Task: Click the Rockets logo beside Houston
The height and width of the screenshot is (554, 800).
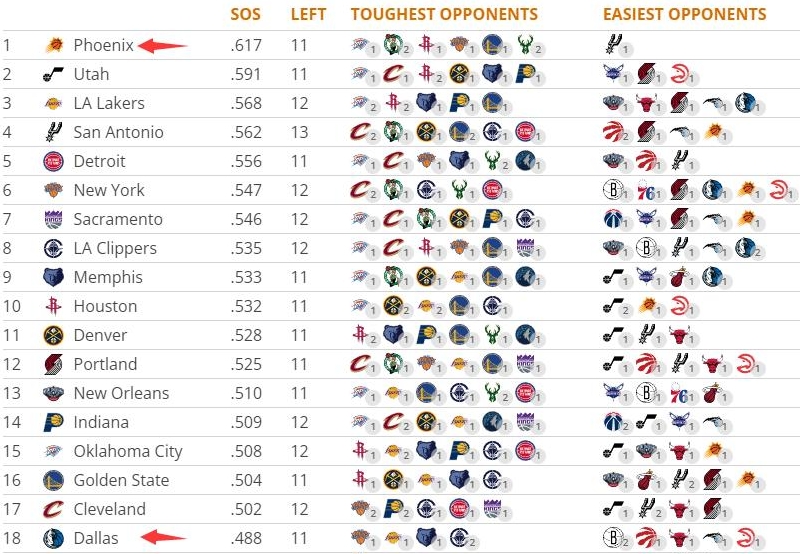Action: 53,306
